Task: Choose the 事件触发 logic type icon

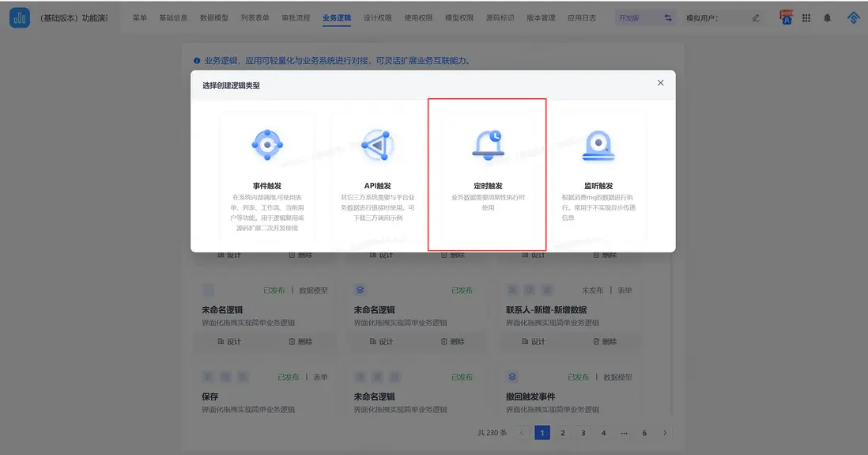Action: tap(267, 145)
